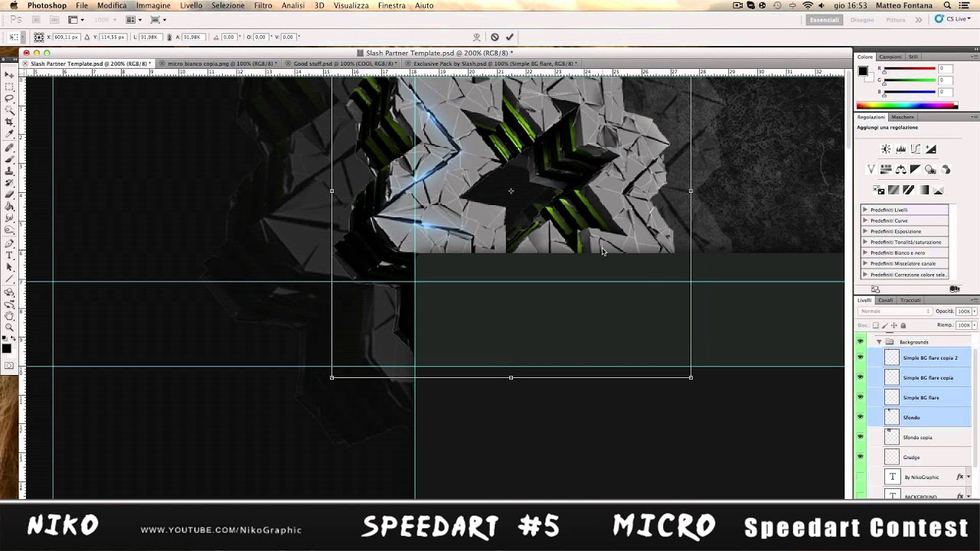Open the CS Live button
980x551 pixels.
click(952, 19)
